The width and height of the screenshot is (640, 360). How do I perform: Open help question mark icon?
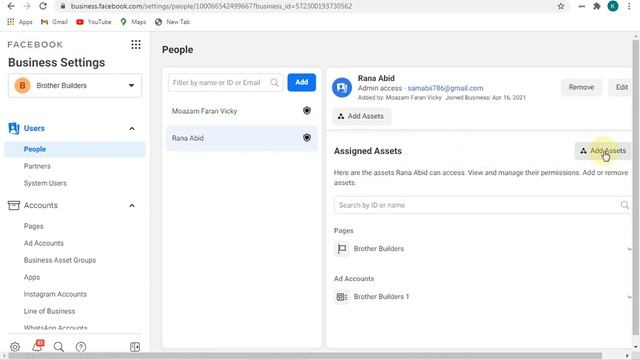pos(81,347)
